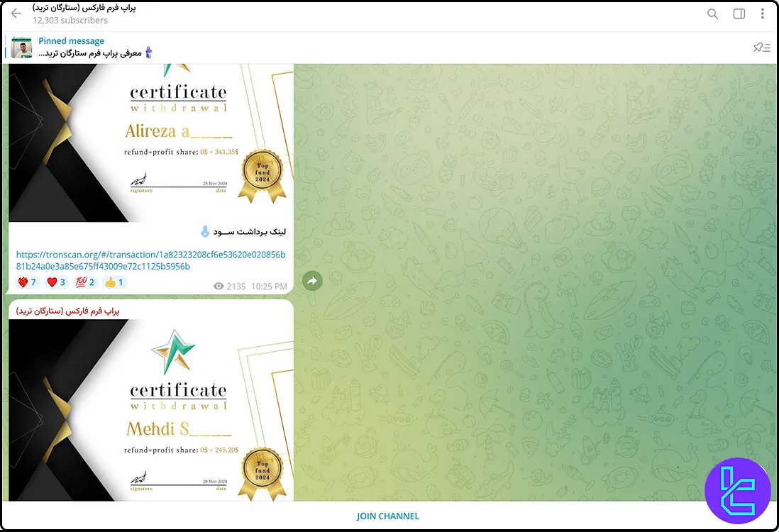Viewport: 779px width, 532px height.
Task: Click the 12,303 subscribers text
Action: pyautogui.click(x=70, y=21)
